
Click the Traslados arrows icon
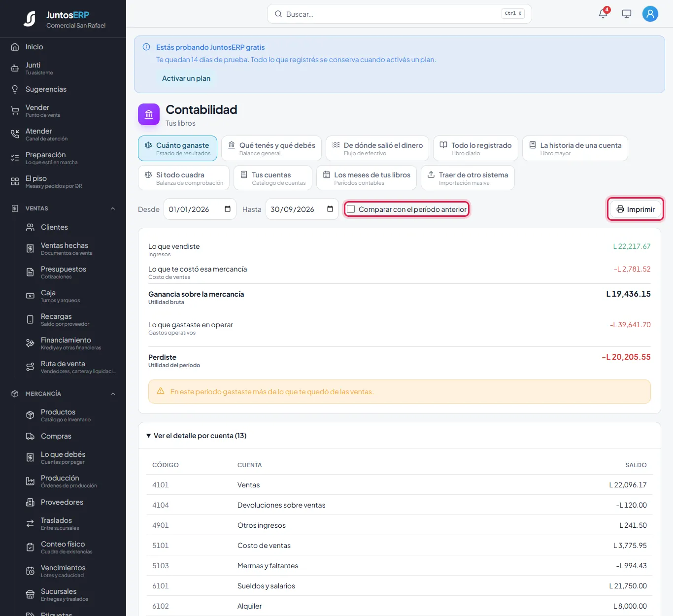[30, 524]
